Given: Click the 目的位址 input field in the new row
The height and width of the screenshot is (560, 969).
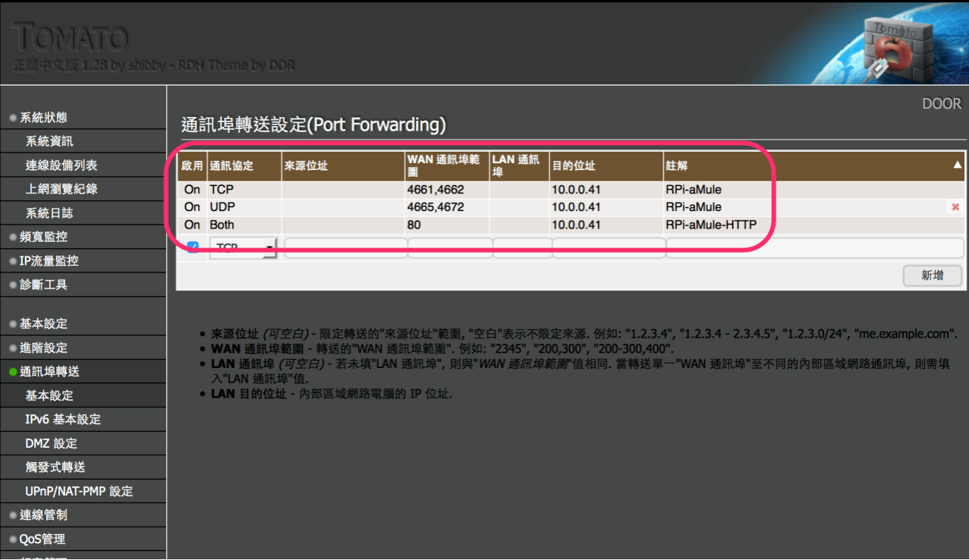Looking at the screenshot, I should point(609,248).
